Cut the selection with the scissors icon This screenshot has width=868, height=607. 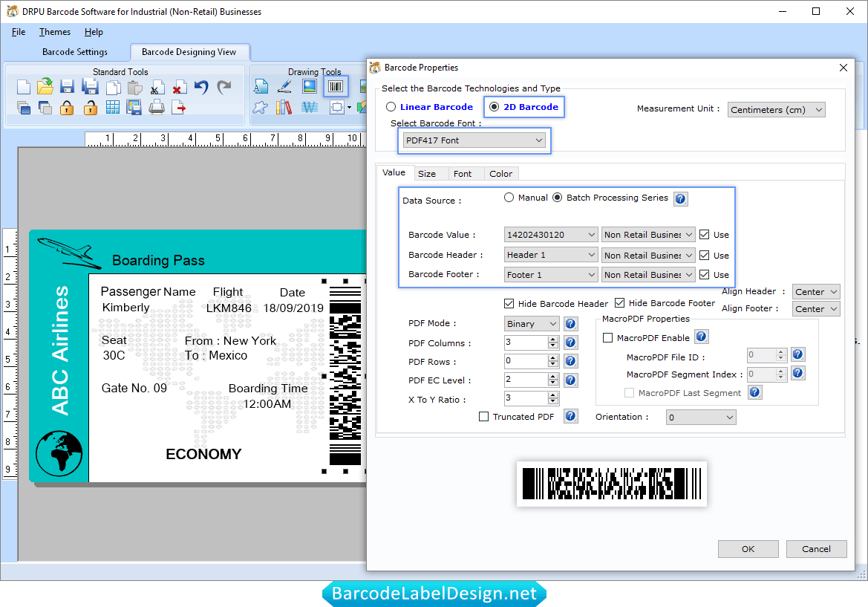tap(157, 88)
